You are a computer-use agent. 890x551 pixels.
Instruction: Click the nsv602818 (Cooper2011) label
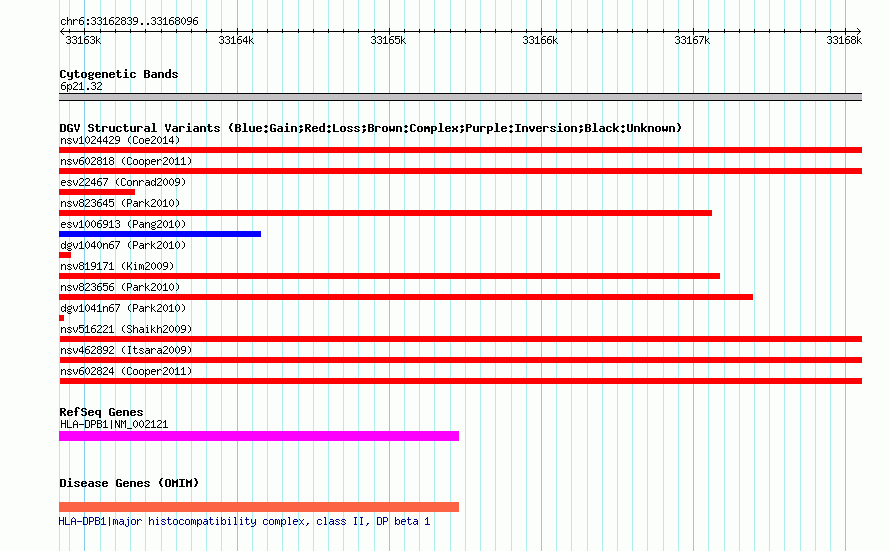(x=126, y=161)
